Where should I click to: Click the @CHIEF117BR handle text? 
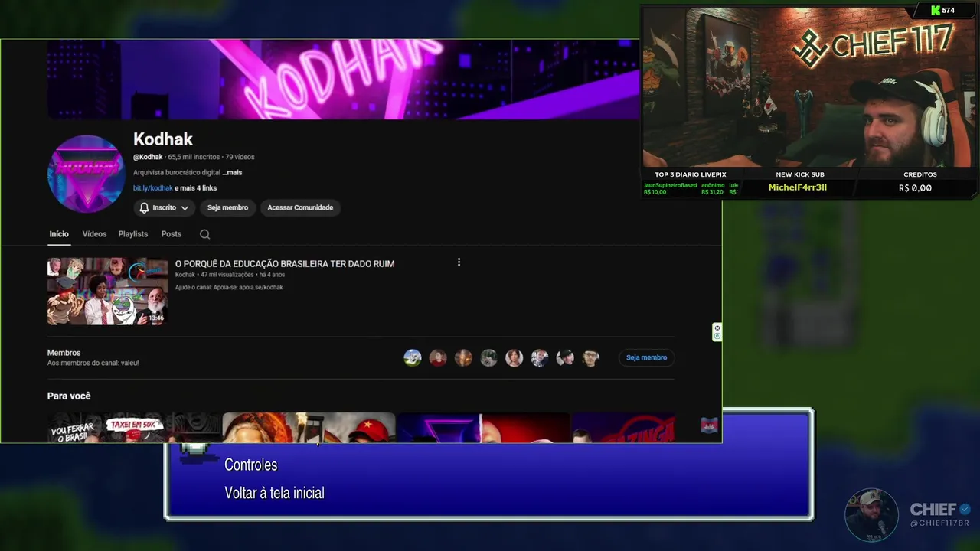[x=939, y=523]
